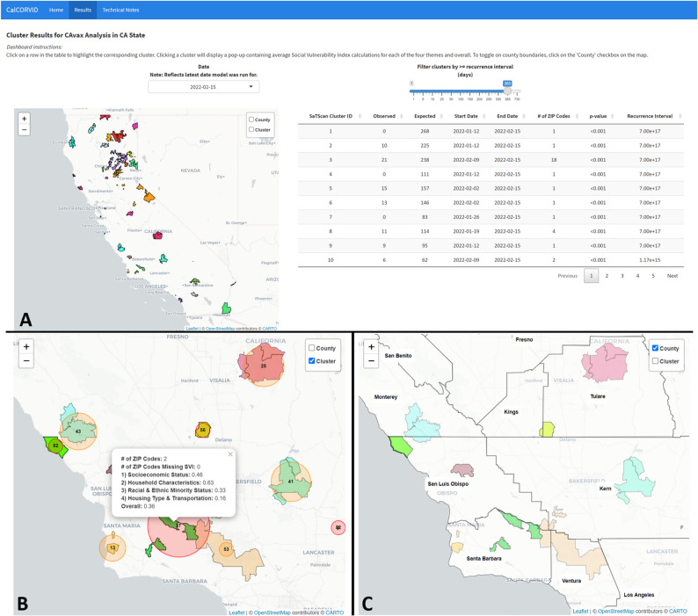Select table row for cluster ID 3

click(x=491, y=160)
